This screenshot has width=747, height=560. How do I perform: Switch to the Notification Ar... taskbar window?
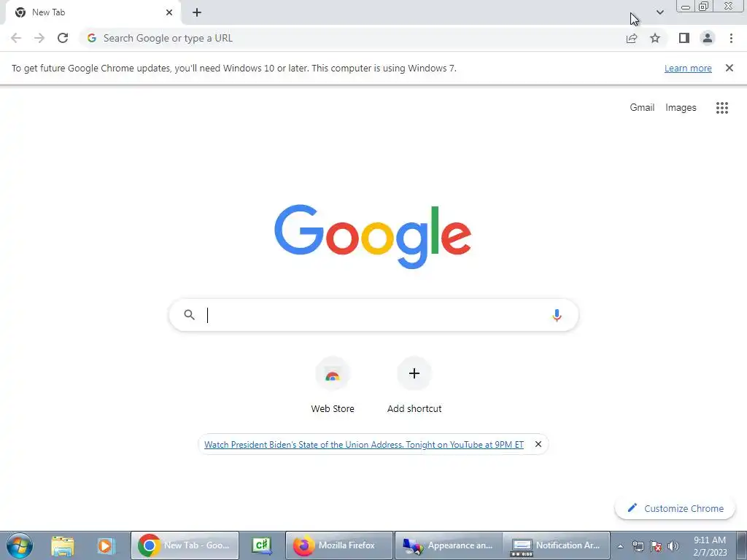557,545
